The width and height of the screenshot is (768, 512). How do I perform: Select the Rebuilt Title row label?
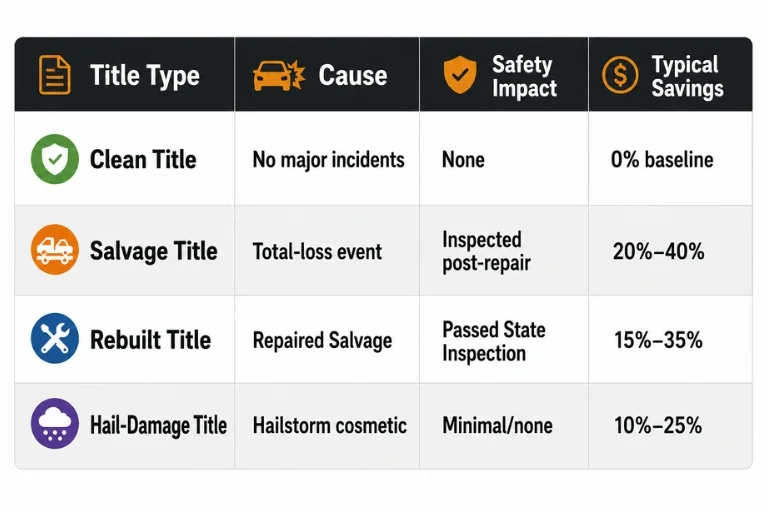coord(150,340)
